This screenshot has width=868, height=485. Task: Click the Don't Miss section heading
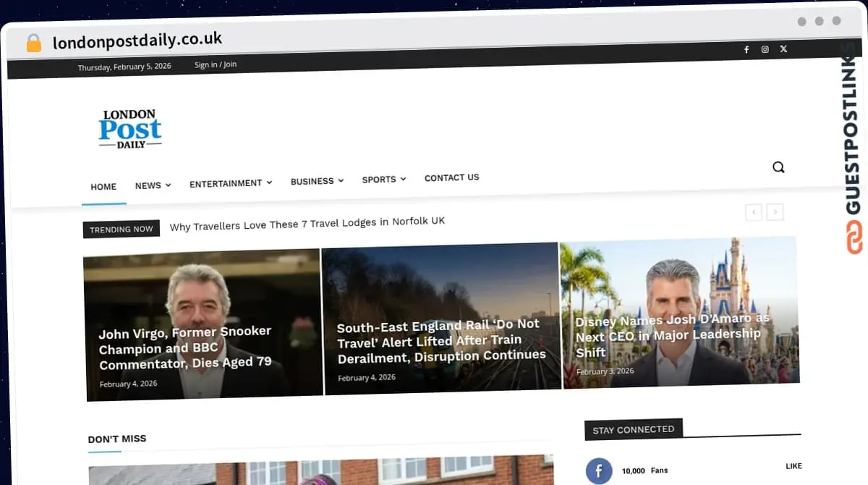pyautogui.click(x=117, y=439)
